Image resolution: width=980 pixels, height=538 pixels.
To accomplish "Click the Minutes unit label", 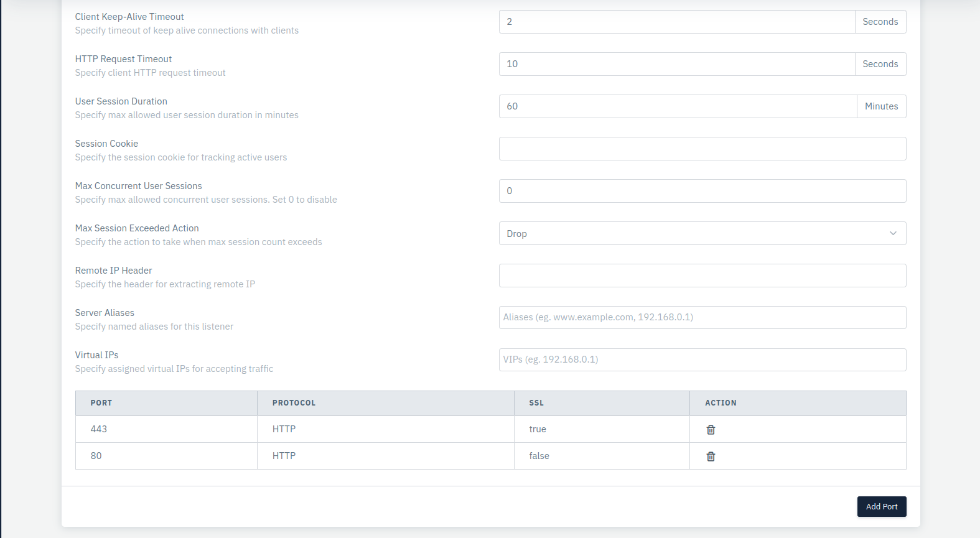I will click(x=882, y=106).
